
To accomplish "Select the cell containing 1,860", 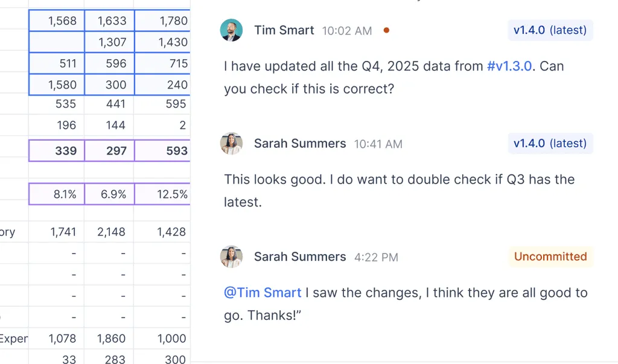I will point(109,339).
